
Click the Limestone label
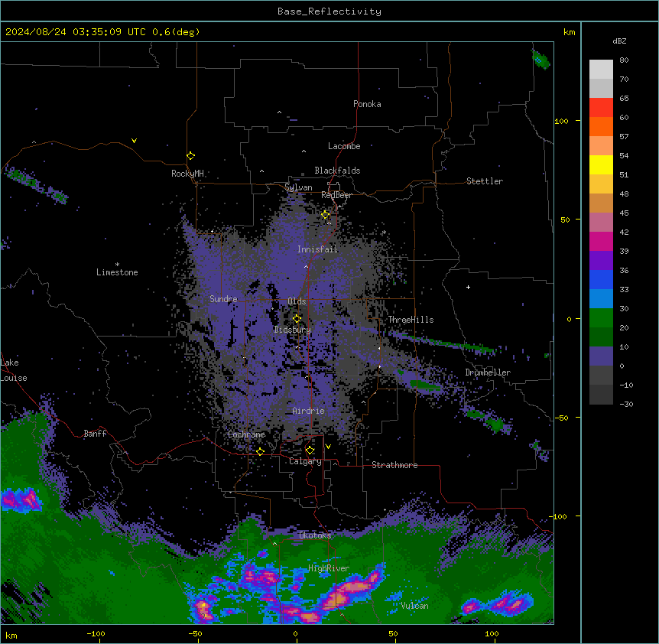[x=117, y=272]
